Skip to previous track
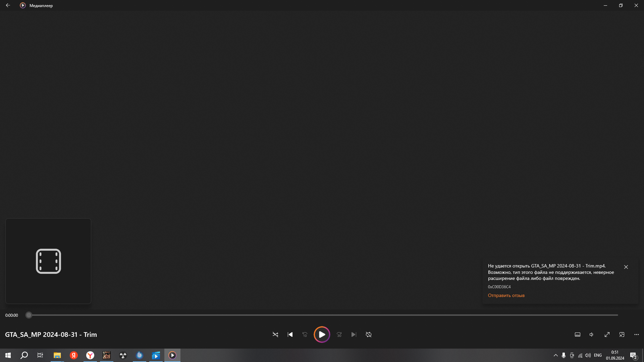644x362 pixels. 290,335
